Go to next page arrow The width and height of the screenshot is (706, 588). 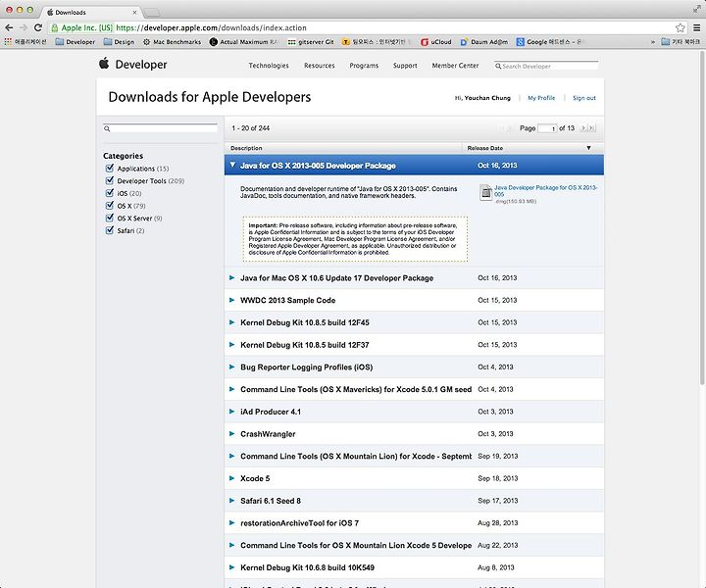(583, 128)
